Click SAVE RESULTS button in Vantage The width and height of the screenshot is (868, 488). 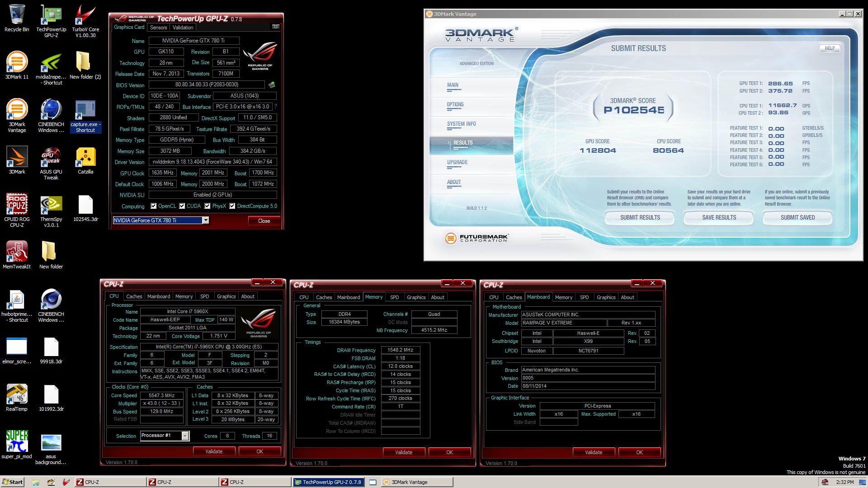click(x=719, y=217)
